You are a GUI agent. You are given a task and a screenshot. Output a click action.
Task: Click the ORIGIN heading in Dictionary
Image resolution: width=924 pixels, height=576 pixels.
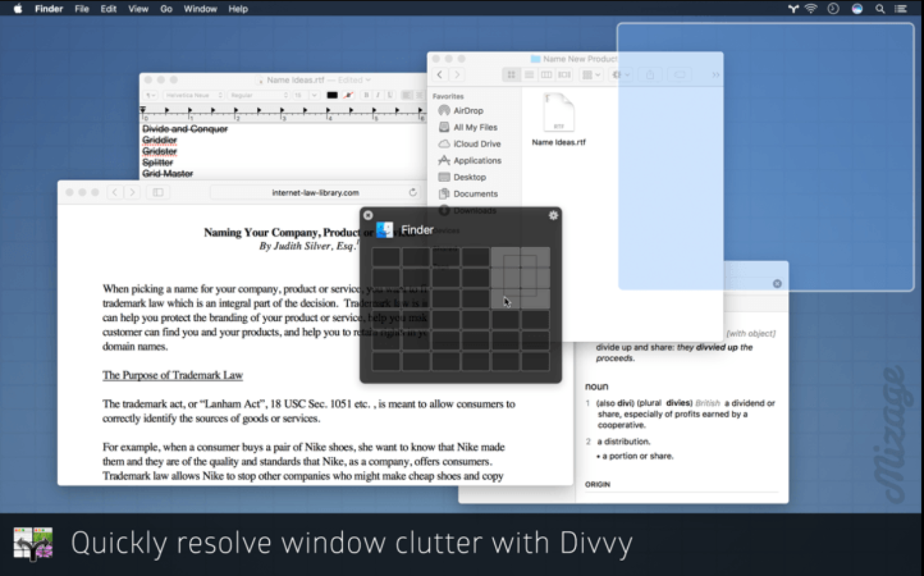point(598,484)
